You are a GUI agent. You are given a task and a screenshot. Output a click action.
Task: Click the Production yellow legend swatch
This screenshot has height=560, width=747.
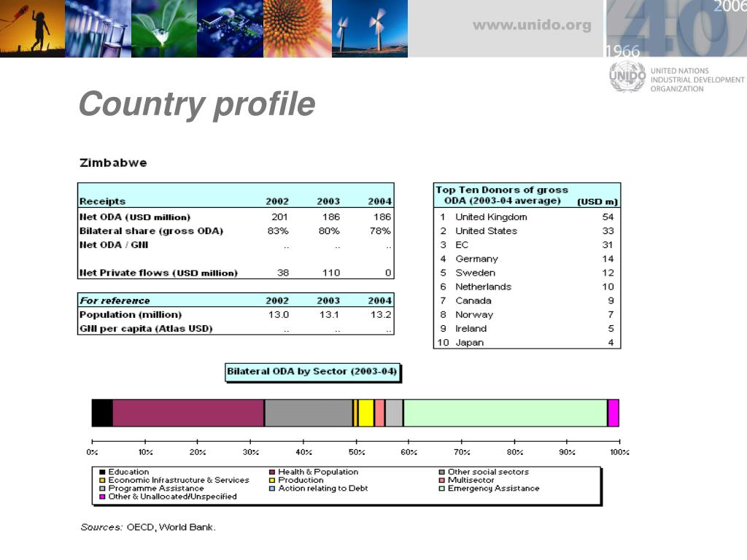coord(272,480)
